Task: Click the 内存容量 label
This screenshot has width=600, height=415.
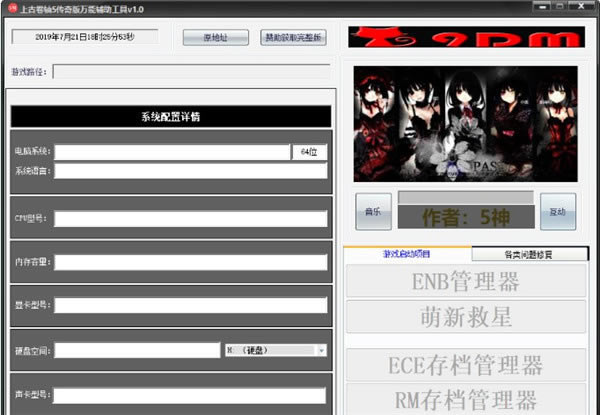Action: [x=33, y=262]
